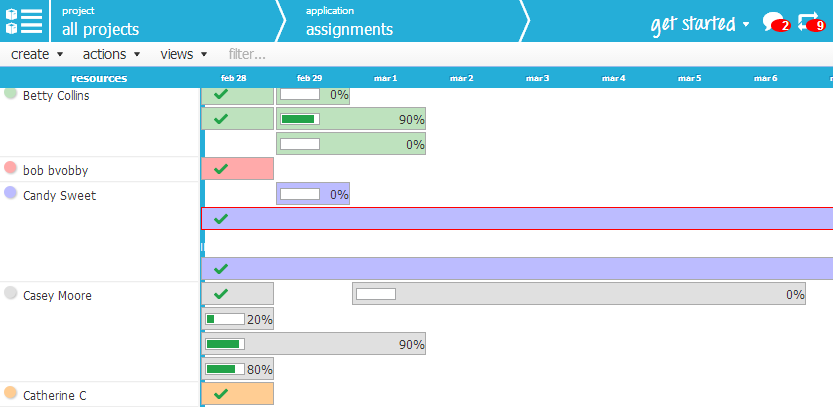The image size is (833, 407).
Task: Select Catherine C resource name
Action: 55,395
